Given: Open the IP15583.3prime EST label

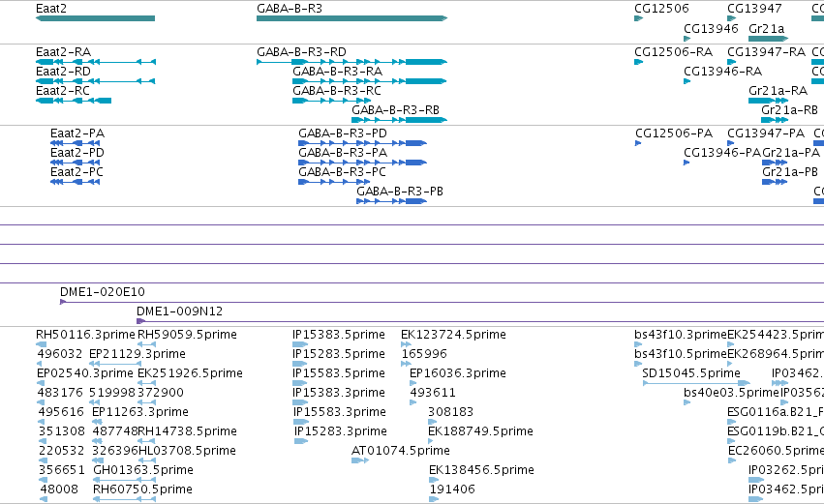Looking at the screenshot, I should tap(340, 412).
